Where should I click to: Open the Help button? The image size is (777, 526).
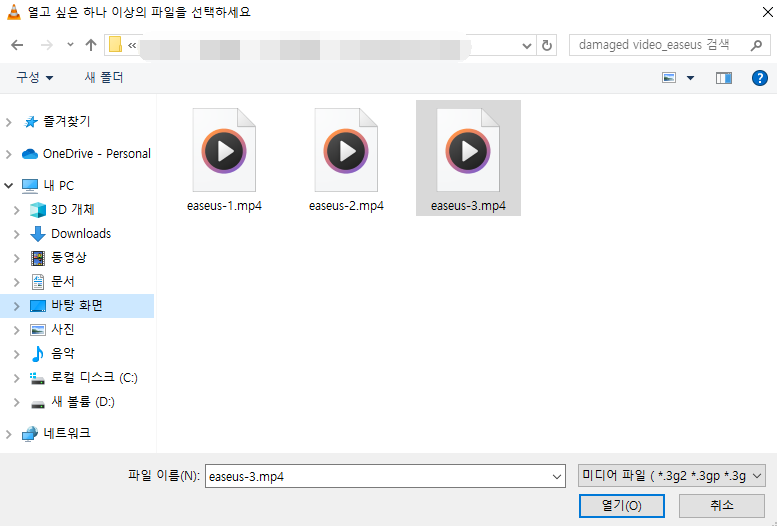[x=760, y=78]
